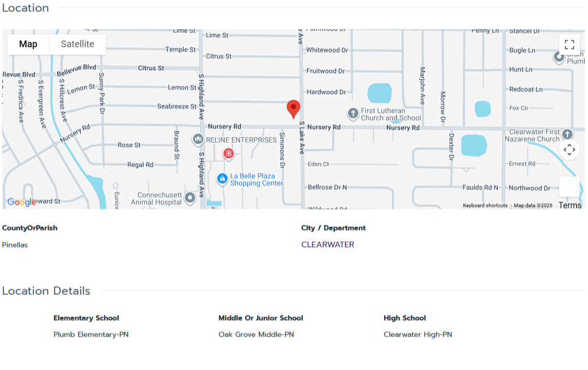The image size is (588, 370).
Task: Click the red medical marker icon
Action: pyautogui.click(x=229, y=153)
